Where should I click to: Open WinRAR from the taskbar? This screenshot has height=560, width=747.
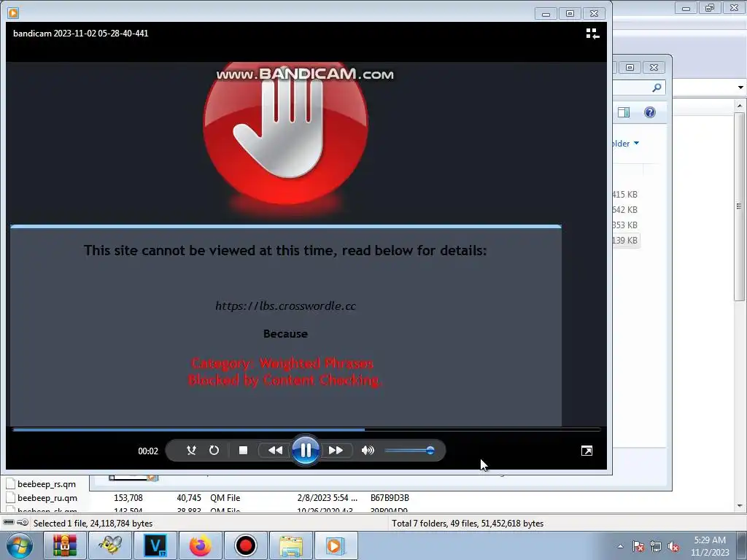coord(65,545)
